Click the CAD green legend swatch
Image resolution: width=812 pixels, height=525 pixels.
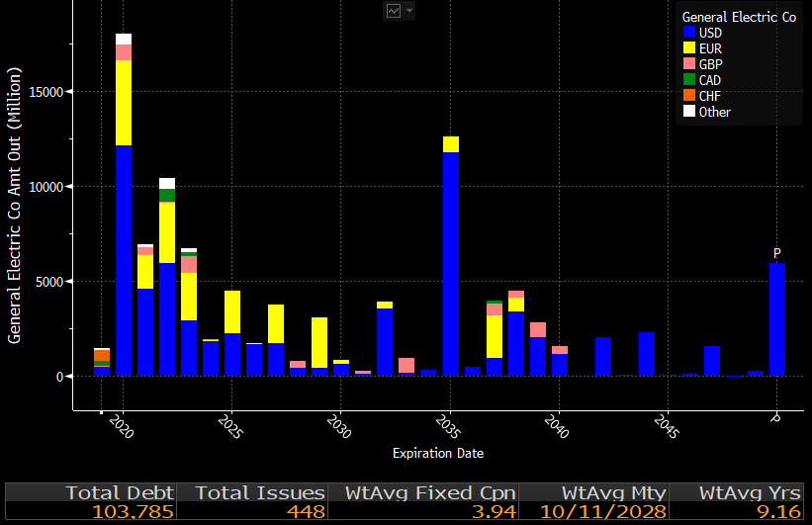tap(688, 80)
